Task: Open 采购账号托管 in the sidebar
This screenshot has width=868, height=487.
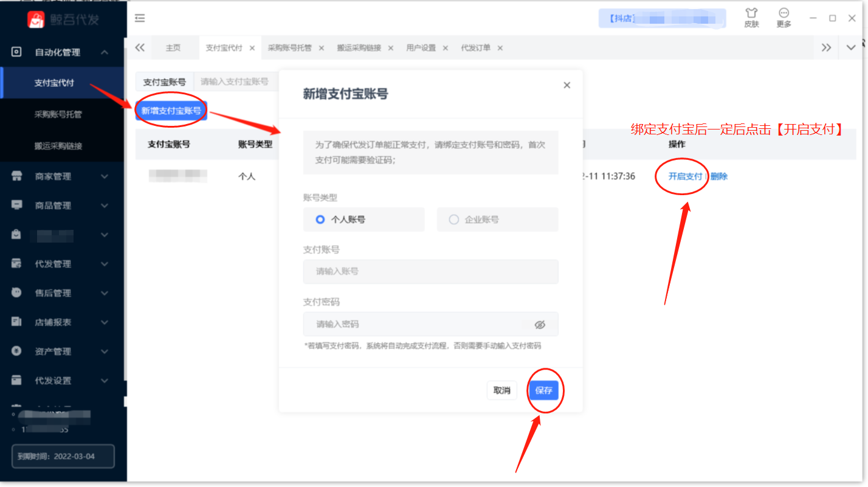Action: click(63, 114)
